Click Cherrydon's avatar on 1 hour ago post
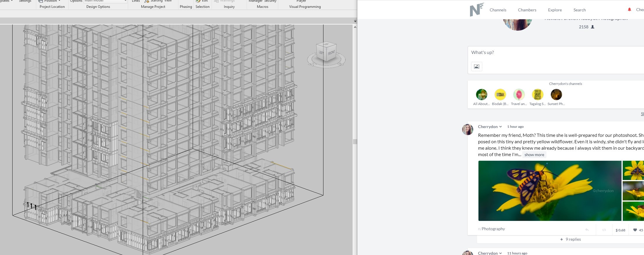The image size is (644, 255). coord(467,130)
